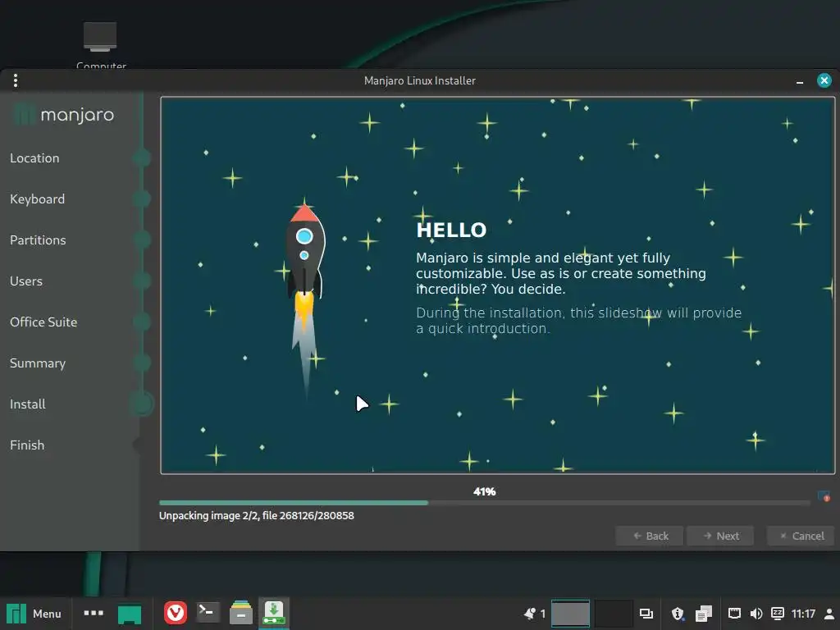840x630 pixels.
Task: Click the installation progress bar
Action: pyautogui.click(x=484, y=503)
